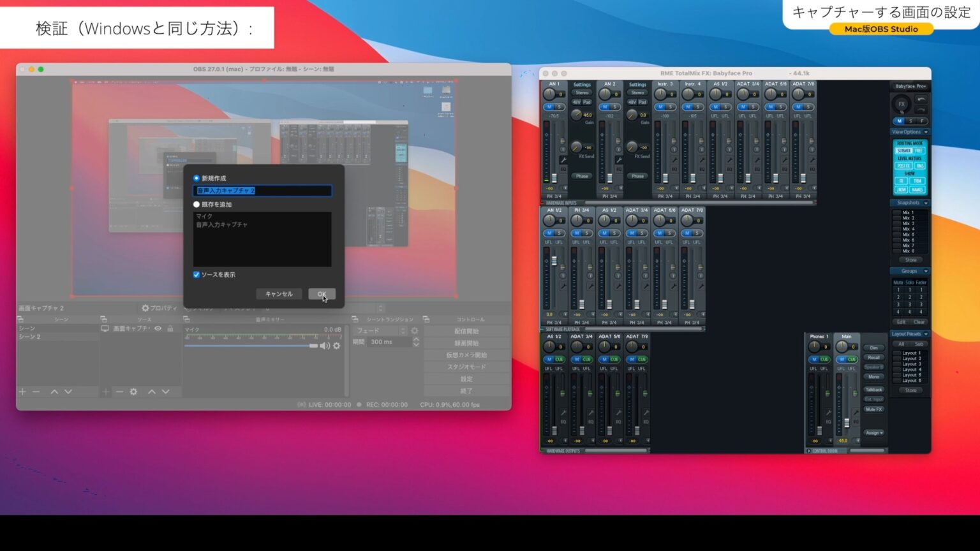Click the AN 1 track T button
Screen dimensions: 980x551
[563, 151]
